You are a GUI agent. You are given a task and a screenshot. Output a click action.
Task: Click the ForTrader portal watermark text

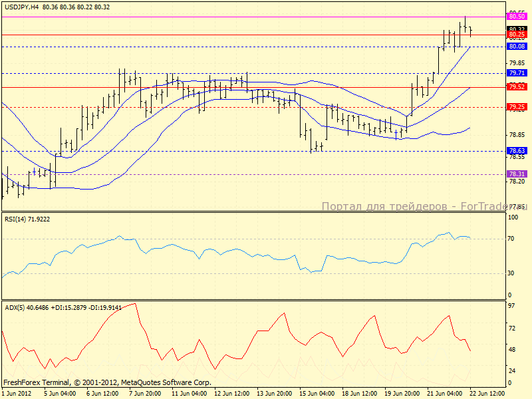pos(423,207)
